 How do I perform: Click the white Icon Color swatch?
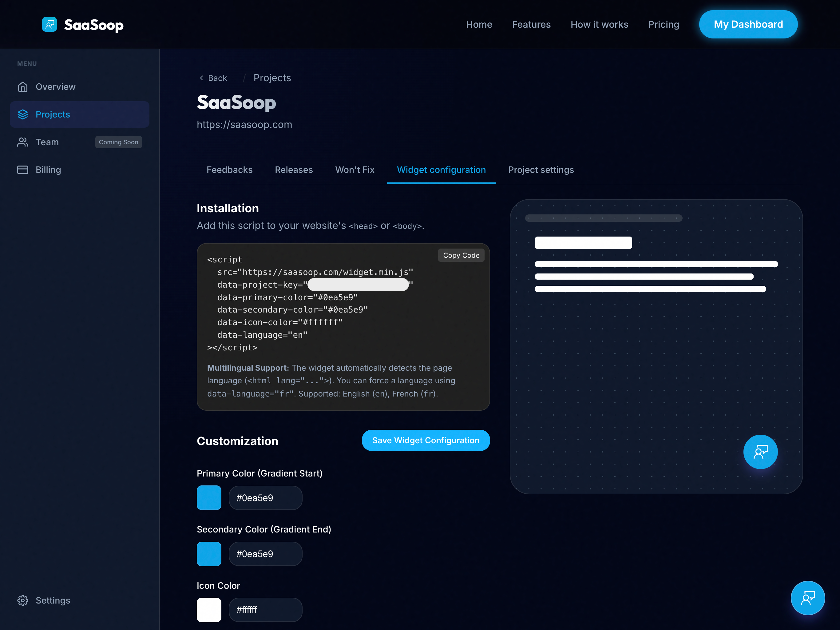[209, 610]
